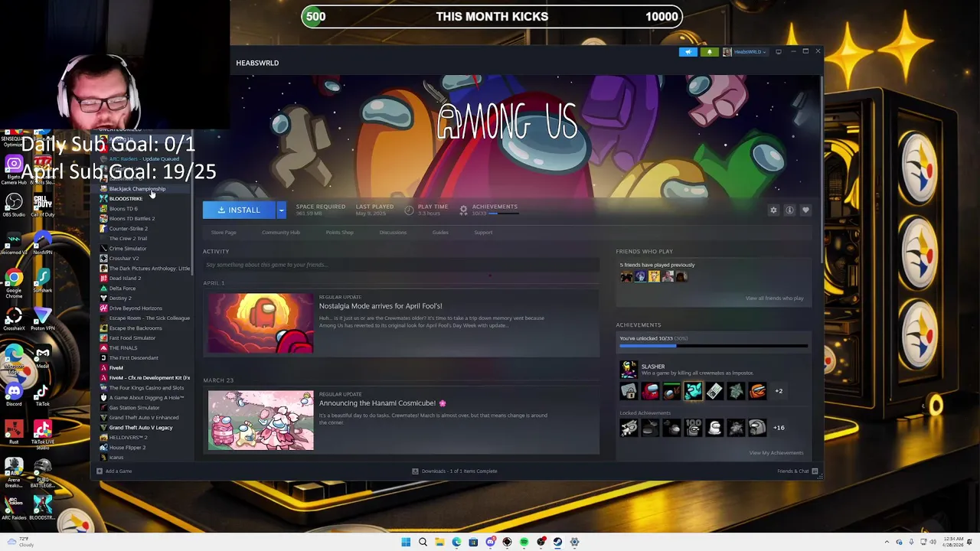Screen dimensions: 980x551
Task: Click the game info icon
Action: coord(789,210)
